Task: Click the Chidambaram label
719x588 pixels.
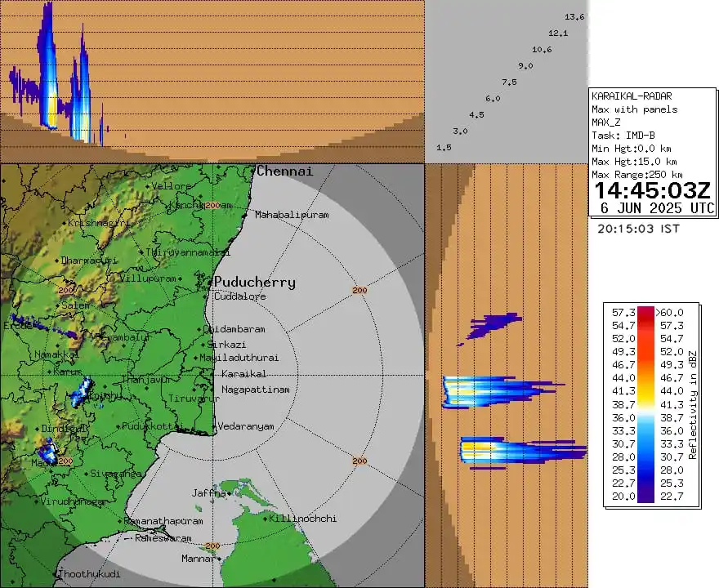Action: [x=234, y=329]
